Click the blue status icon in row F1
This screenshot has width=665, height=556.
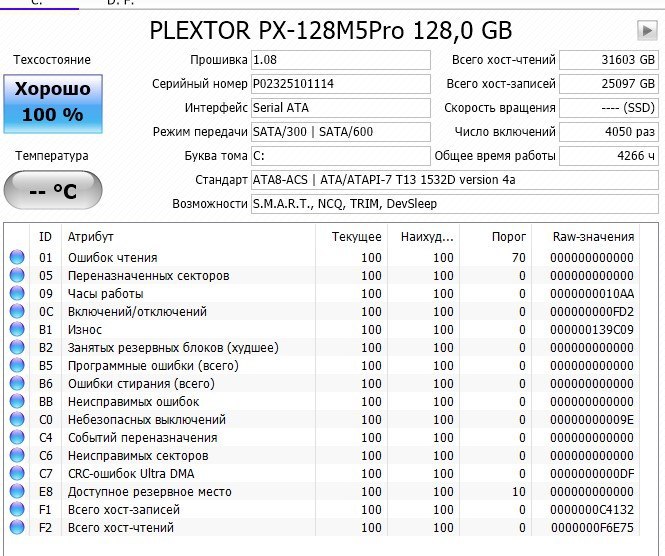(17, 509)
